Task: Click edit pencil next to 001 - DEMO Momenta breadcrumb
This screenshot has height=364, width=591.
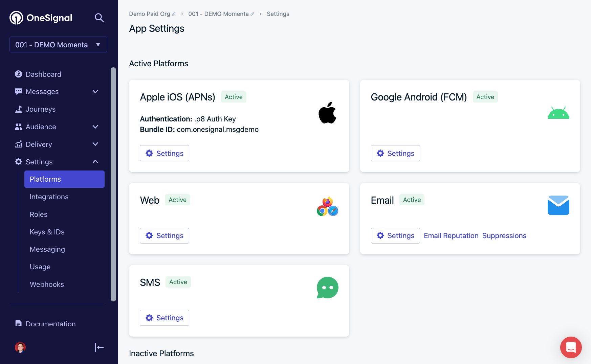Action: (253, 14)
